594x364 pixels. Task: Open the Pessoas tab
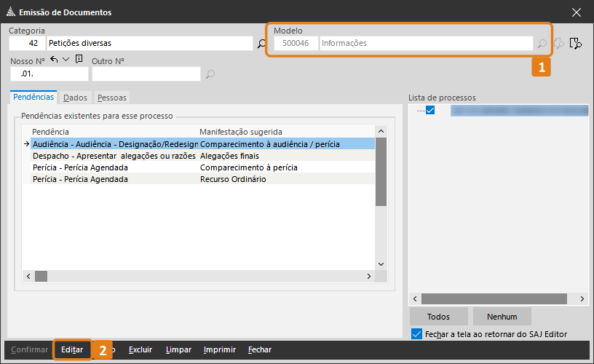[x=111, y=98]
